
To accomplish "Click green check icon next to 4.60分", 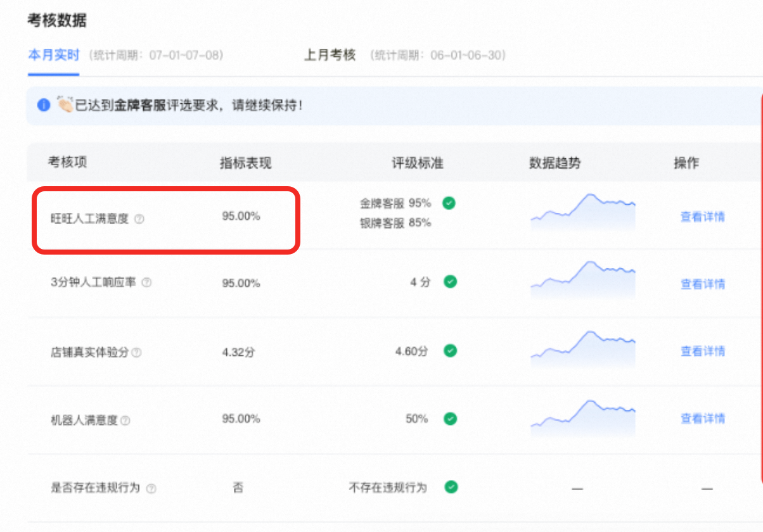I will pos(451,350).
